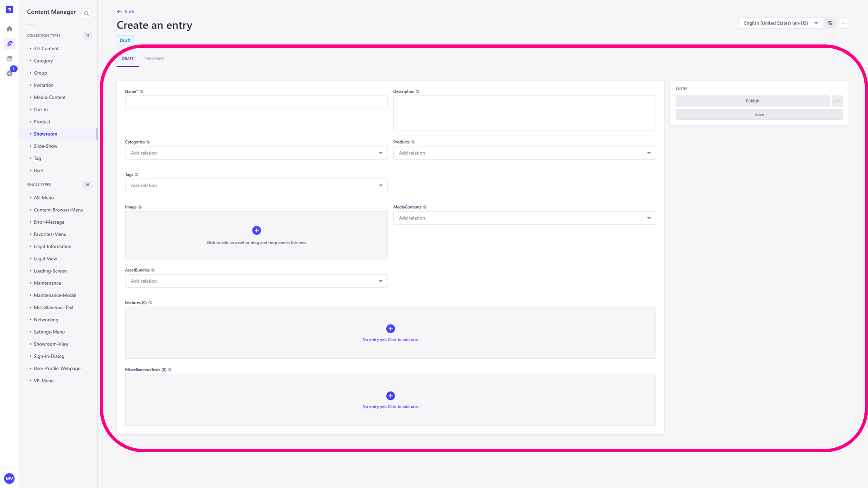Click the globe icon beside locale dropdown
The height and width of the screenshot is (488, 868).
pos(830,23)
